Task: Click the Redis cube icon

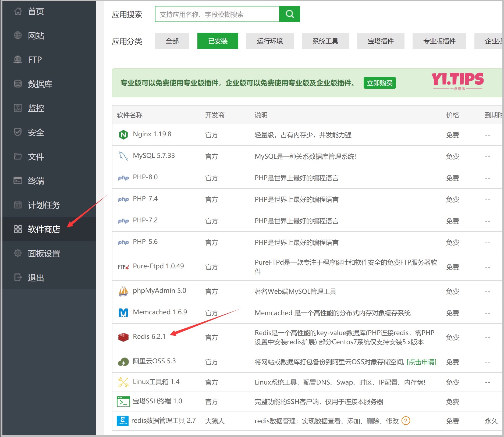Action: click(x=123, y=337)
